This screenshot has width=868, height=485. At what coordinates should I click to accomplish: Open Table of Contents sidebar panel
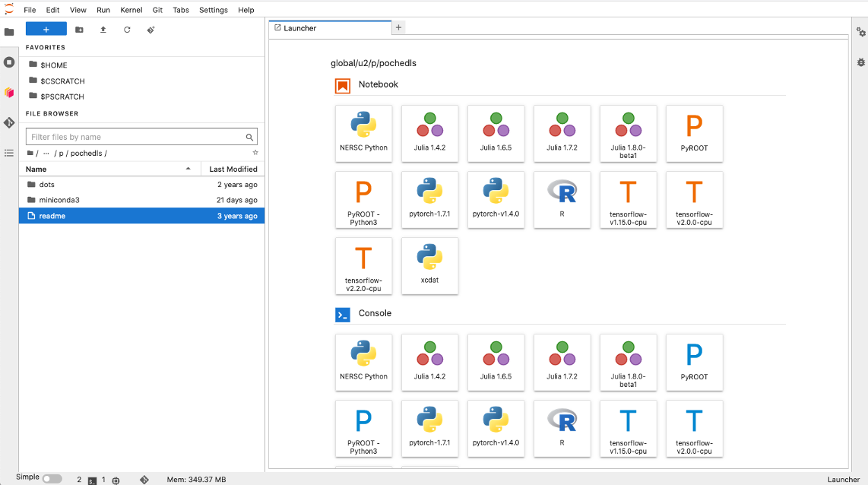coord(9,153)
